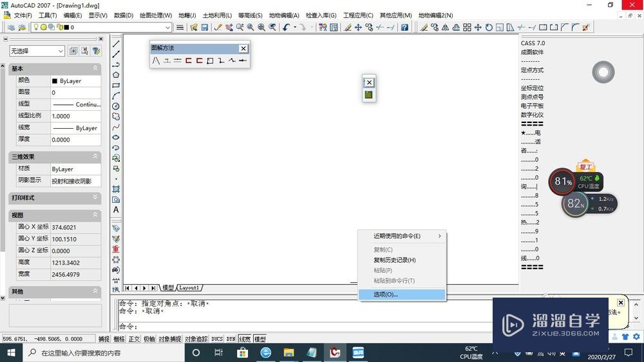Toggle 捕捉 snap mode
Screen dimensions: 644x362
tap(104, 339)
